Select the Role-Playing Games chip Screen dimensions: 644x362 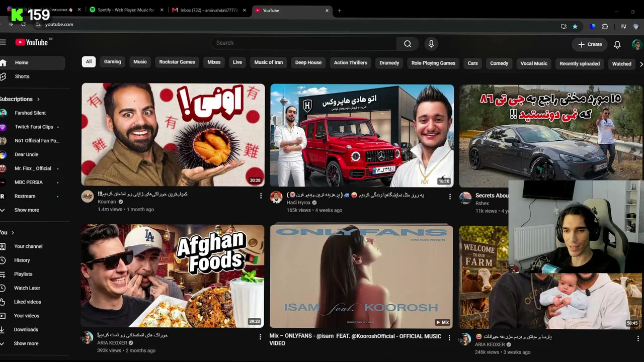click(x=433, y=63)
